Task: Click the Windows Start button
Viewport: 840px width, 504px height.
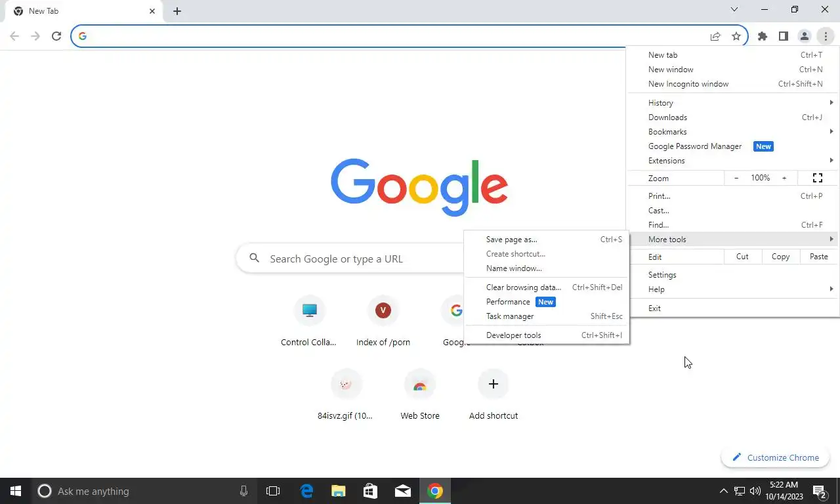Action: coord(16,491)
